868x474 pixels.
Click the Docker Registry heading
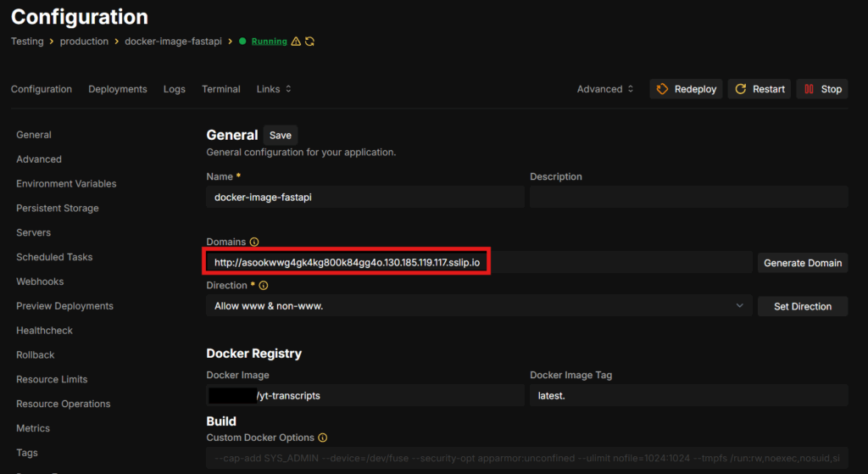tap(254, 354)
